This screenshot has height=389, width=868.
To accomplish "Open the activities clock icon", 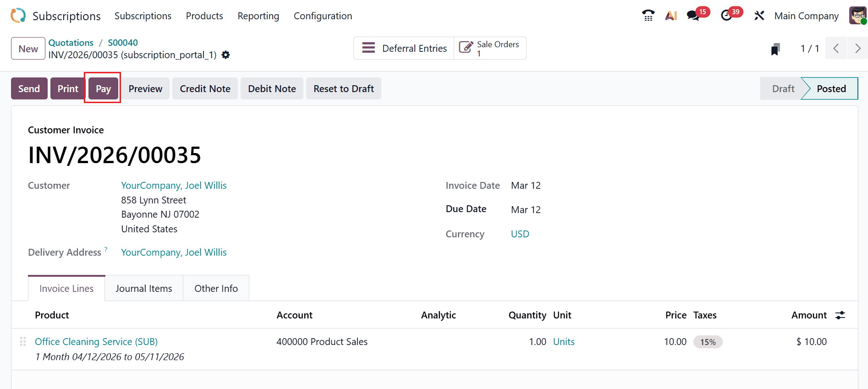I will pos(726,16).
